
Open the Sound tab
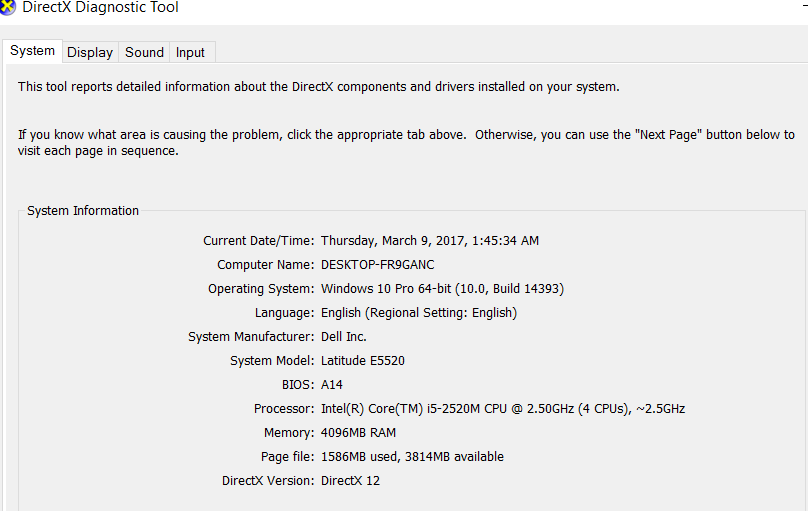(144, 52)
